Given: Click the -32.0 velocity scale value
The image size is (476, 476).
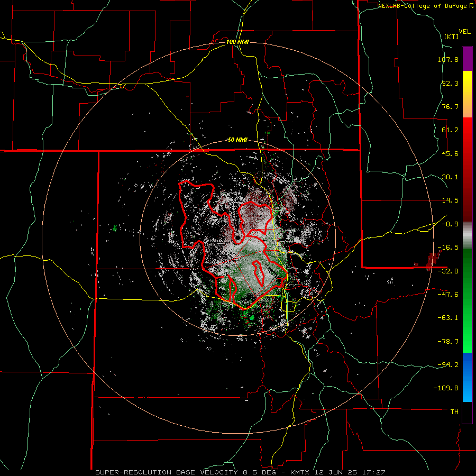Looking at the screenshot, I should (448, 271).
